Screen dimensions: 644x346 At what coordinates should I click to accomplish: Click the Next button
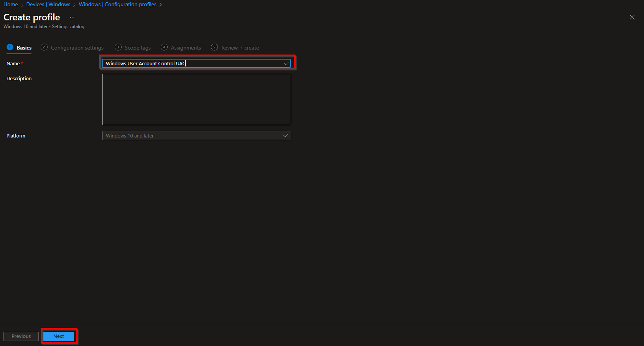(58, 336)
